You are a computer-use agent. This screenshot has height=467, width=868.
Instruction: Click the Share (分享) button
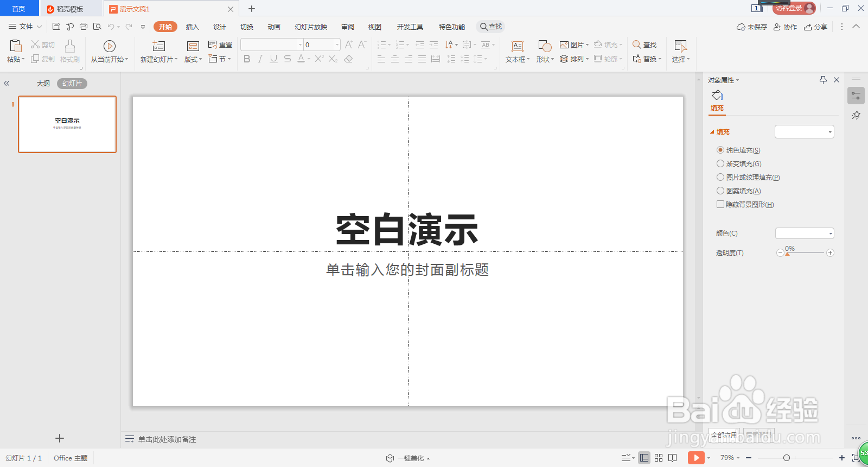tap(816, 27)
